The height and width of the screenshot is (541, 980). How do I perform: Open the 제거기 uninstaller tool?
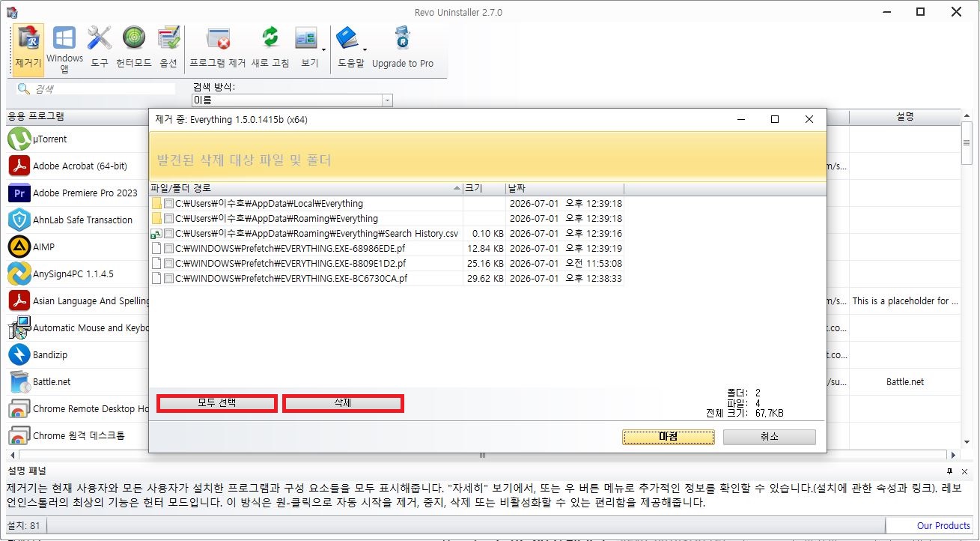tap(28, 49)
